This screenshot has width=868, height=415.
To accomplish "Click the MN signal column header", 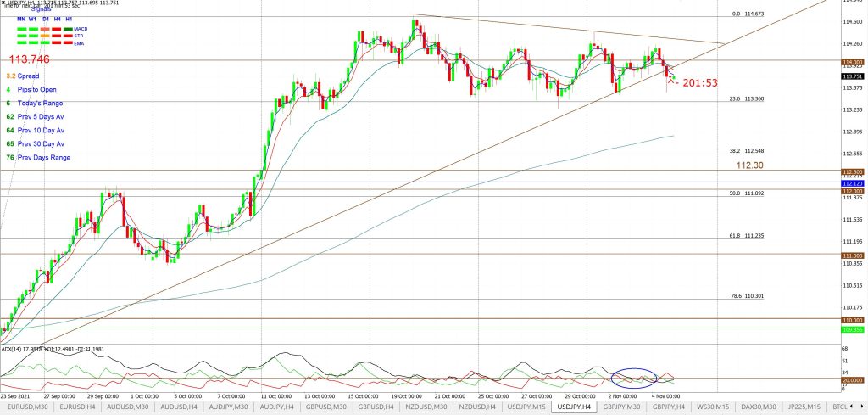I will tap(21, 19).
